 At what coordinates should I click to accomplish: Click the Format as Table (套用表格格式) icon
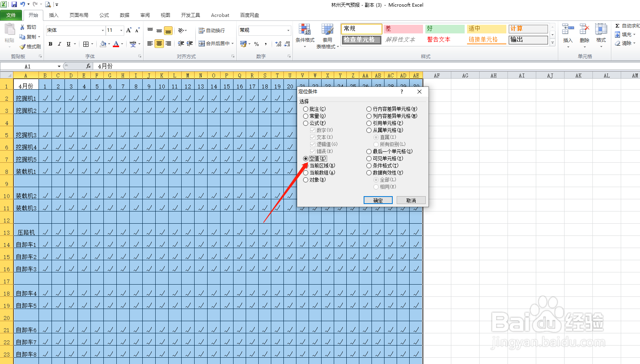tap(327, 29)
